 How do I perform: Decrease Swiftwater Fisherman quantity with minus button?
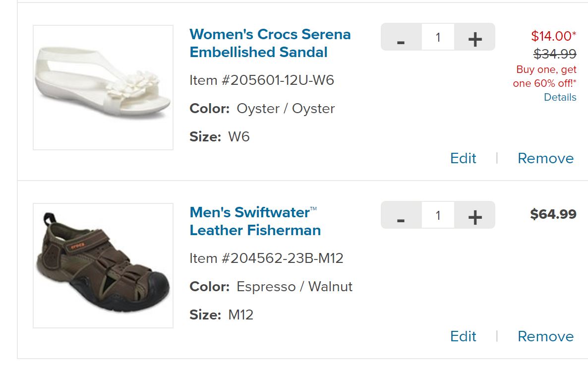(401, 216)
